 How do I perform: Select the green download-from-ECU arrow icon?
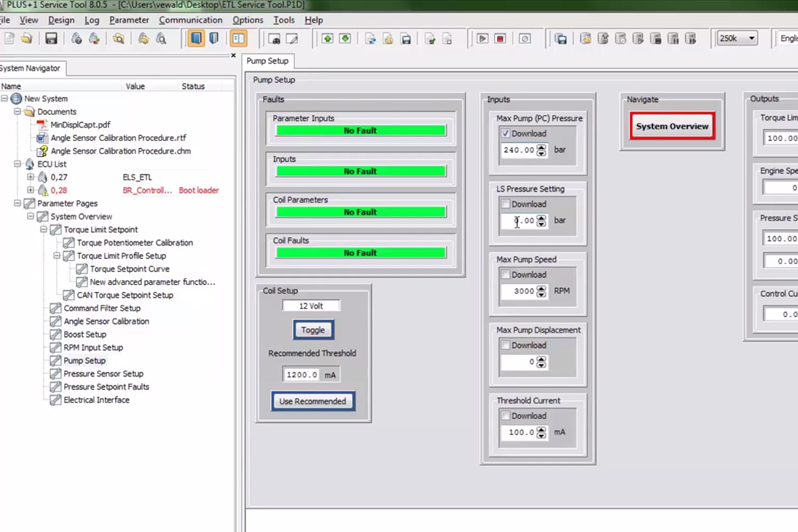tap(346, 38)
